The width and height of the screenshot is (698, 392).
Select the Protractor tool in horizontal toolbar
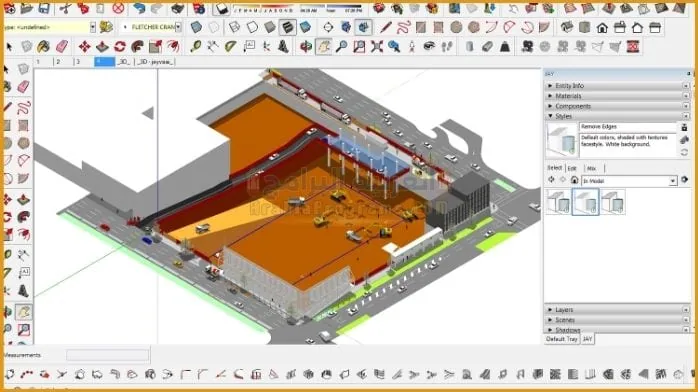click(x=231, y=46)
